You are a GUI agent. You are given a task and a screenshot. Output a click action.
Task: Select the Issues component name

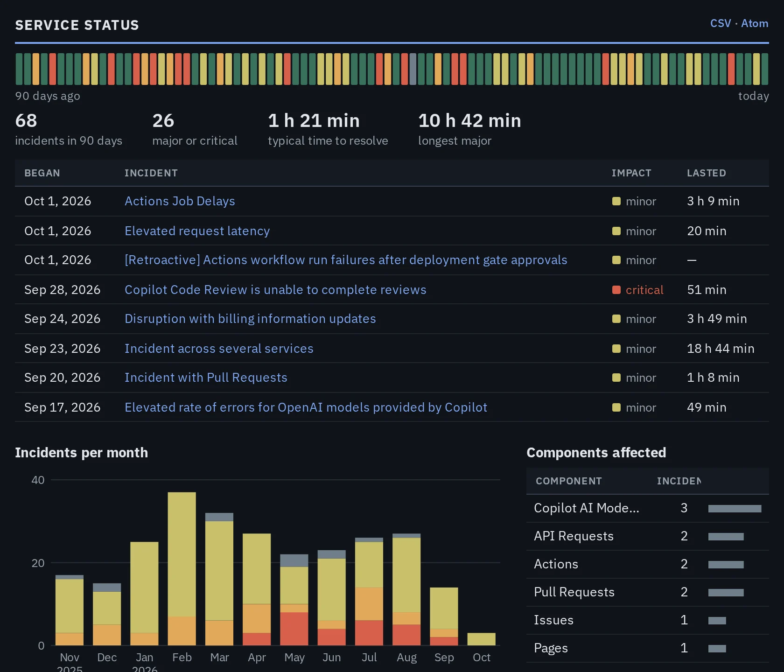(553, 620)
